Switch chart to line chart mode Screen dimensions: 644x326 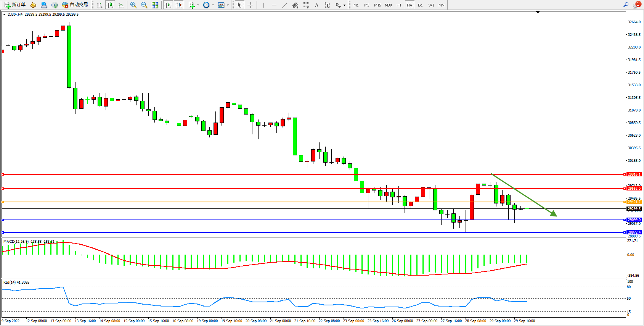tap(121, 5)
